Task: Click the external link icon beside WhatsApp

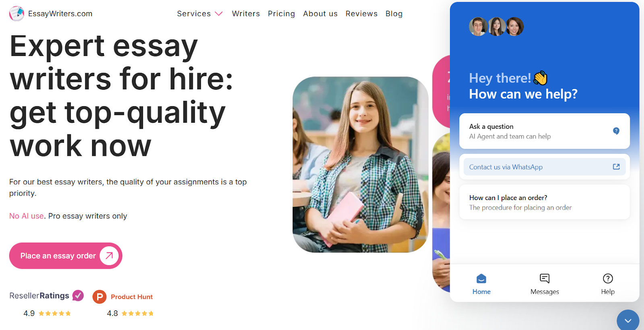Action: coord(616,167)
